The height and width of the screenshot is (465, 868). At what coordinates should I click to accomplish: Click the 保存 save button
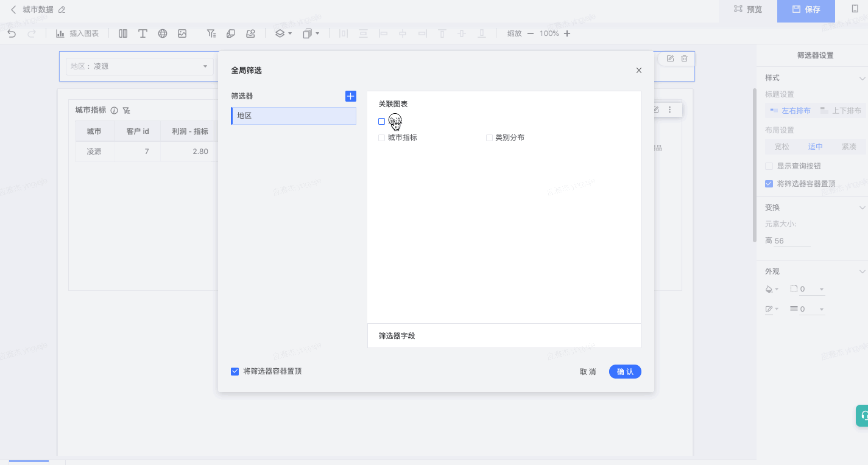pyautogui.click(x=806, y=10)
